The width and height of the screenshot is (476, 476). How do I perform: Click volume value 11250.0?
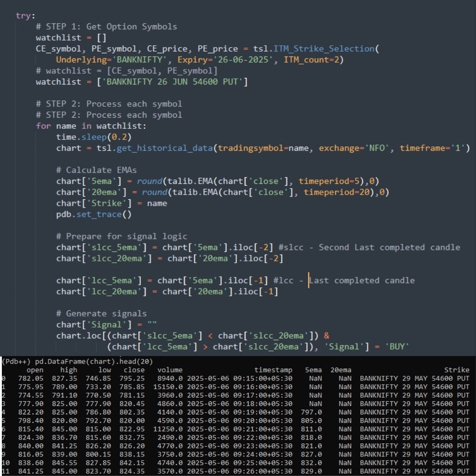coord(168,429)
